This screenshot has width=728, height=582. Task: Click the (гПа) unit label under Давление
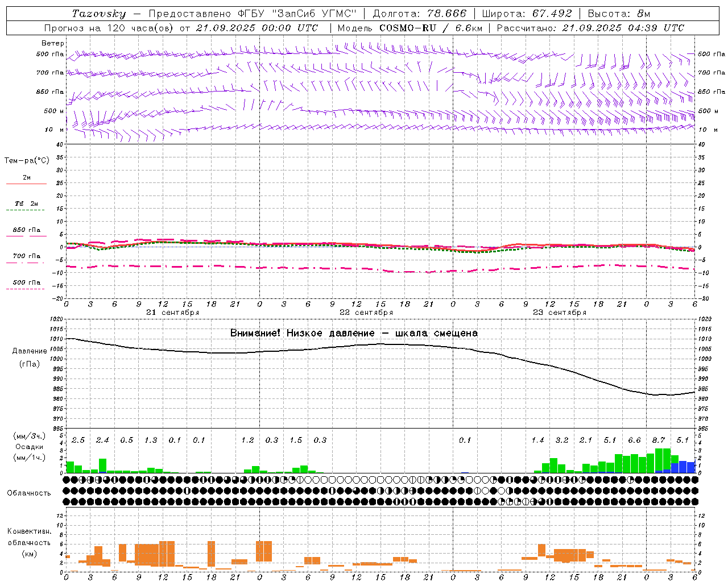(30, 364)
